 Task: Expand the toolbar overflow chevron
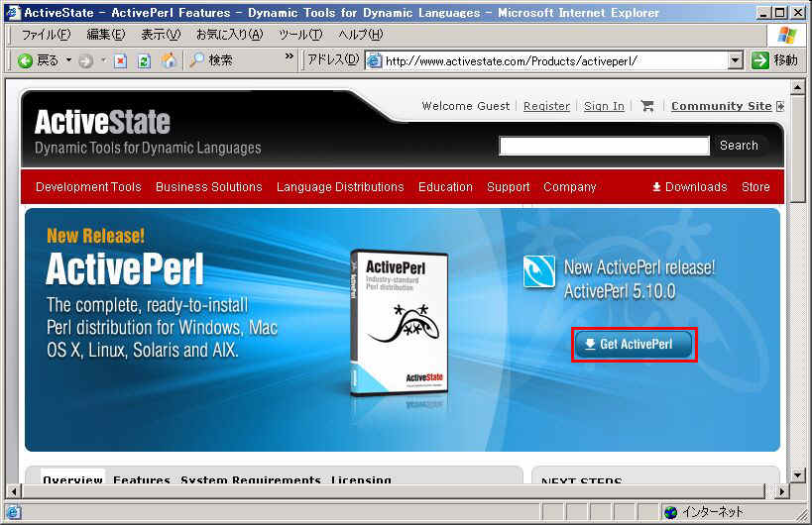point(289,56)
